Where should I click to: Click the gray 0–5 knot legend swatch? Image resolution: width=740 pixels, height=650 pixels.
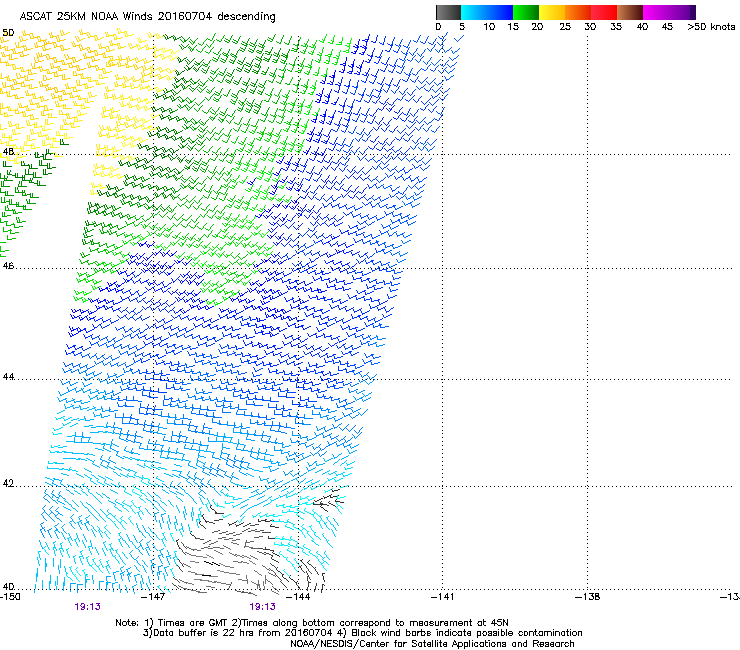point(448,12)
